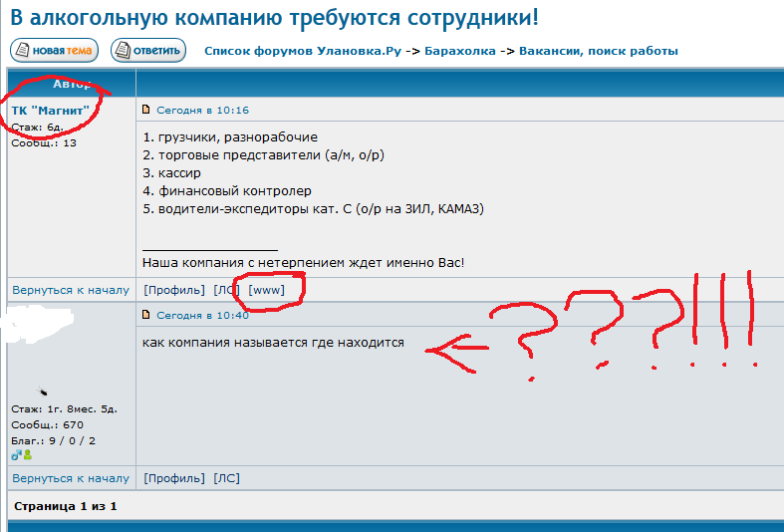784x532 pixels.
Task: Click 'Вернуться к началу' under the second post
Action: pyautogui.click(x=71, y=478)
